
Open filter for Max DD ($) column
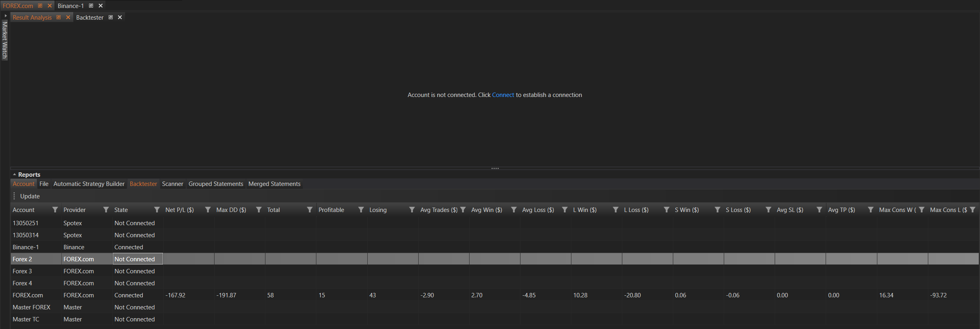tap(259, 210)
